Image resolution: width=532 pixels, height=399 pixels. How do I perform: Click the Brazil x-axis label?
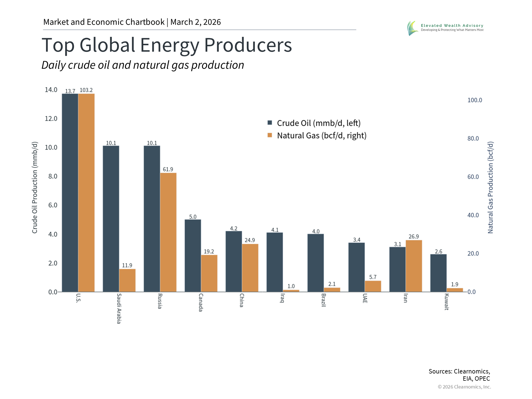tap(324, 300)
